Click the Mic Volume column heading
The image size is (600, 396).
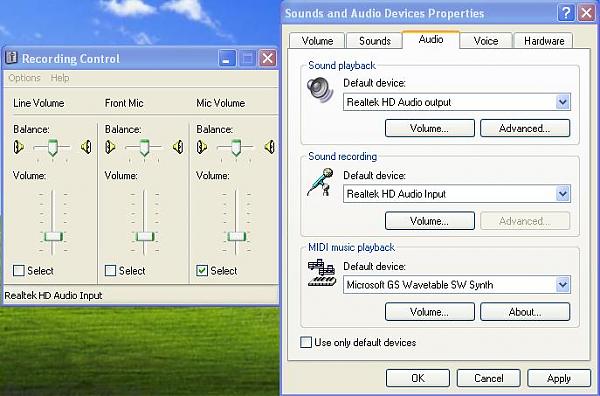pyautogui.click(x=220, y=103)
